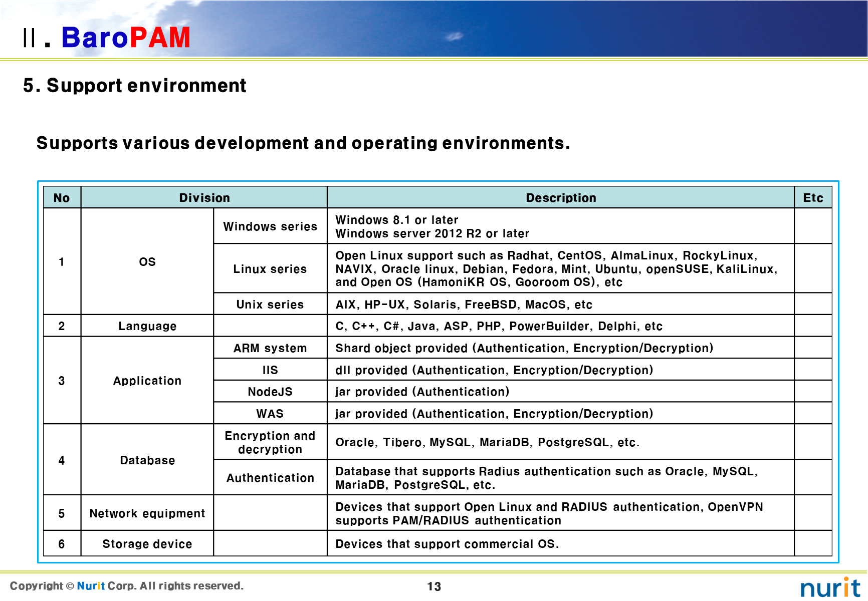Select the 'Language' division cell
Image resolution: width=868 pixels, height=601 pixels.
click(147, 326)
